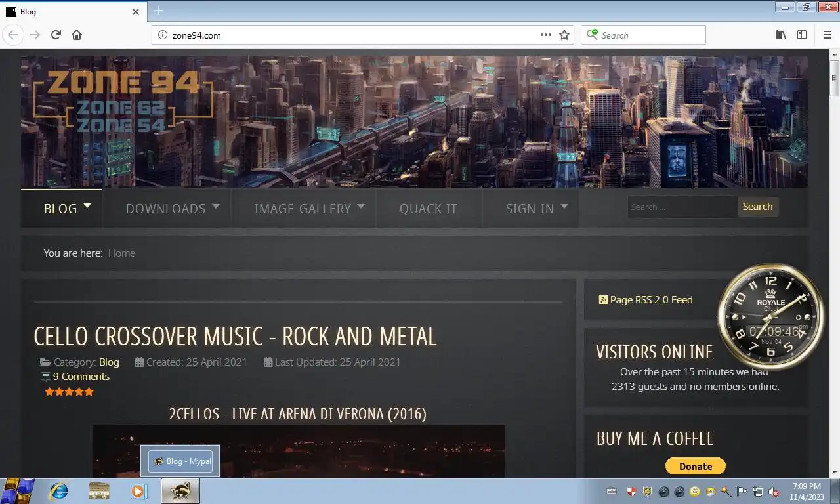
Task: Open the SIGN IN menu
Action: [530, 209]
